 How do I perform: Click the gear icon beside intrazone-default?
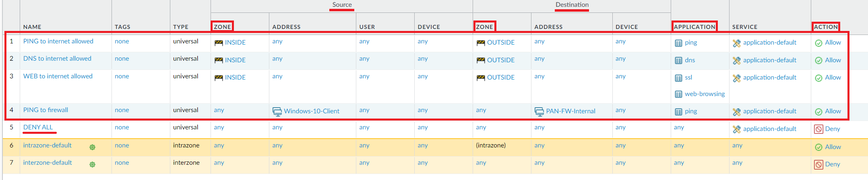point(92,147)
